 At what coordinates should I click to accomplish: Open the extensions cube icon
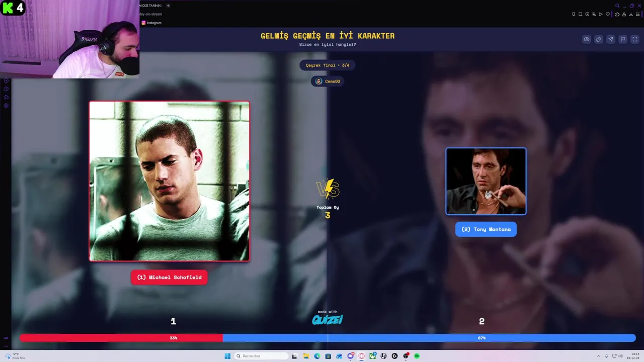pyautogui.click(x=617, y=14)
